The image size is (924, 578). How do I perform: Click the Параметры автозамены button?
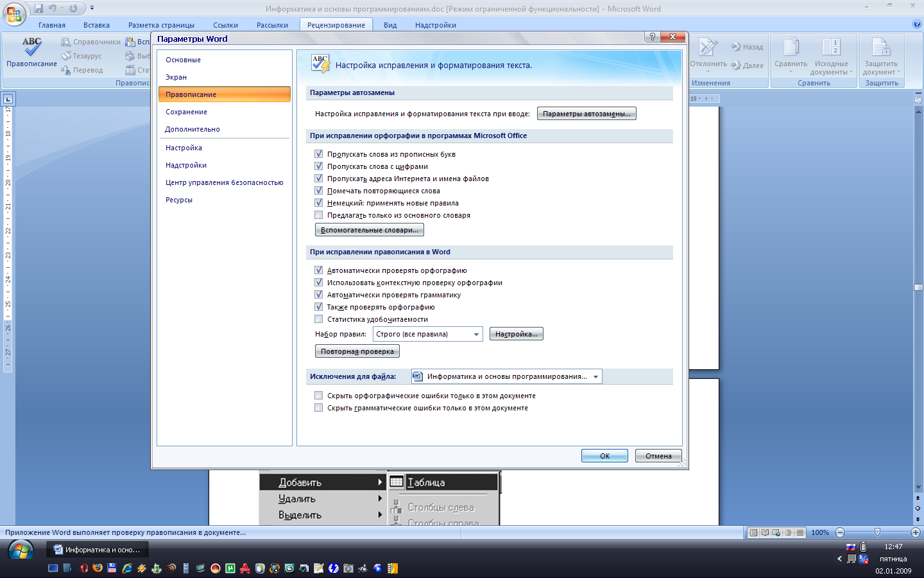[586, 114]
